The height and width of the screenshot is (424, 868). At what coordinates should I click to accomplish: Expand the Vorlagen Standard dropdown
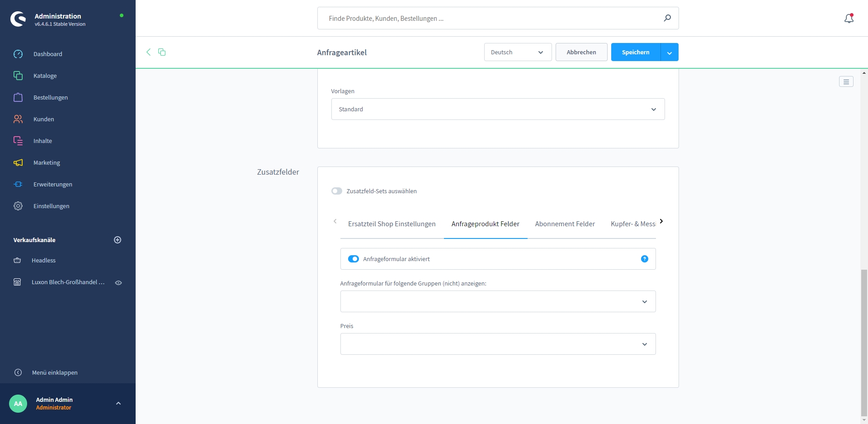497,109
